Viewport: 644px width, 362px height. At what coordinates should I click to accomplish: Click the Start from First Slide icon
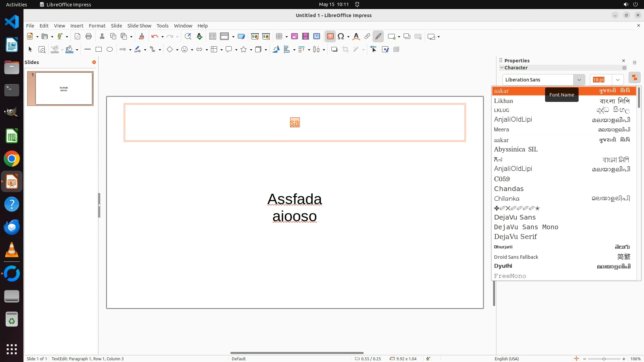tap(255, 37)
